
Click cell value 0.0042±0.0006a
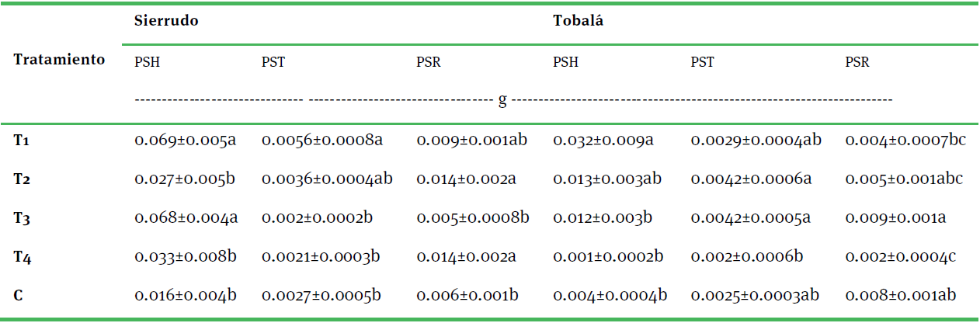click(x=752, y=179)
